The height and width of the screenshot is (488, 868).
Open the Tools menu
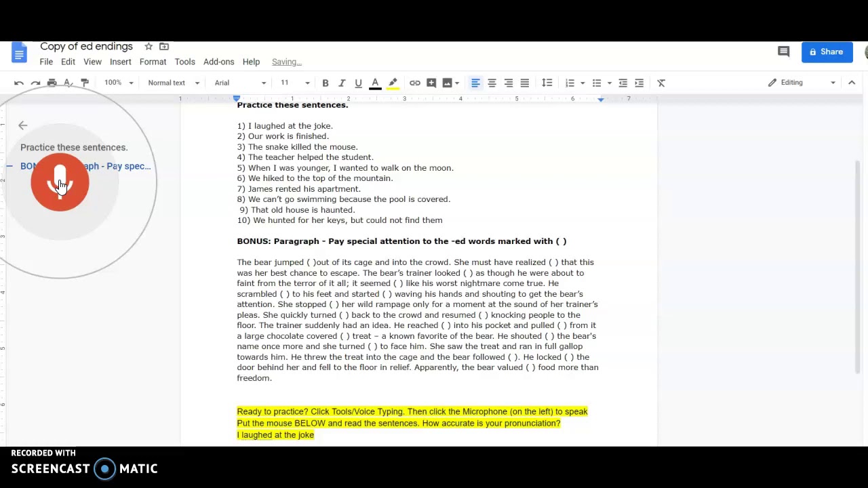[184, 62]
